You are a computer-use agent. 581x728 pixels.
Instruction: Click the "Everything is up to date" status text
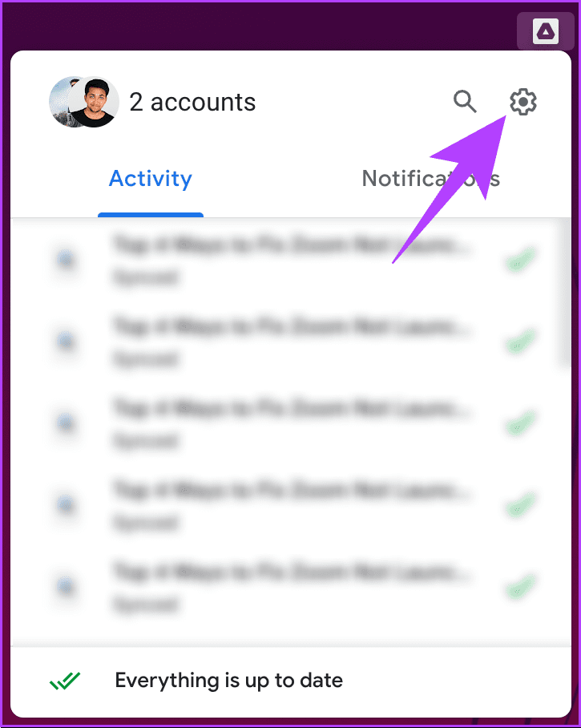click(x=228, y=681)
